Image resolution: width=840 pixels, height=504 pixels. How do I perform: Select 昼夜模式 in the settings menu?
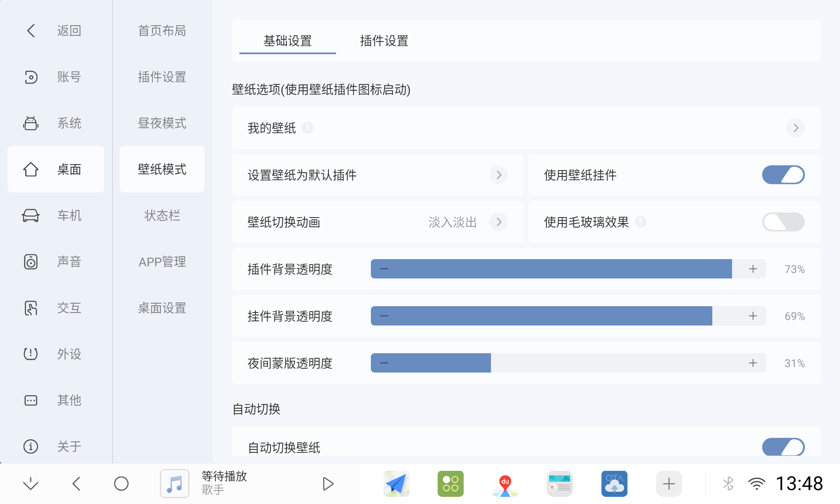[x=162, y=123]
